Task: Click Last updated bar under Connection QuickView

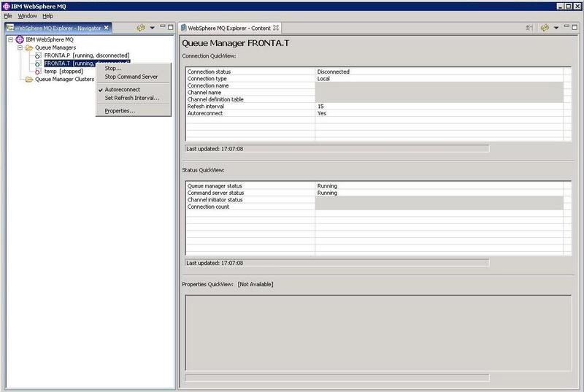Action: pos(337,149)
